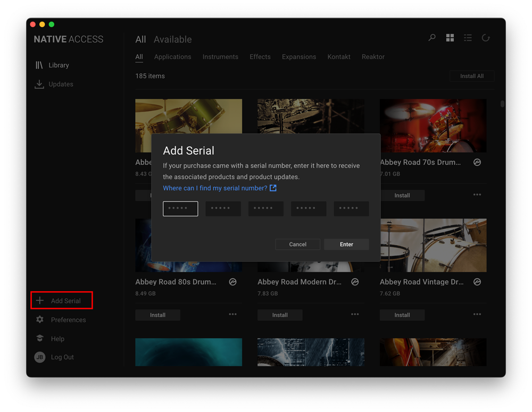Click status icon beside Abbey Road Modern Dr
The height and width of the screenshot is (412, 532).
(355, 282)
